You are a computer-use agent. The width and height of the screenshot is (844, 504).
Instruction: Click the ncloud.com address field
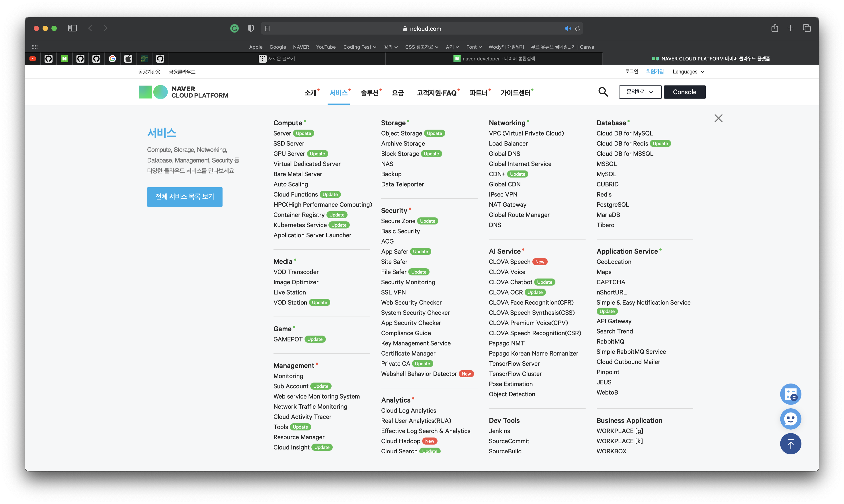point(422,29)
